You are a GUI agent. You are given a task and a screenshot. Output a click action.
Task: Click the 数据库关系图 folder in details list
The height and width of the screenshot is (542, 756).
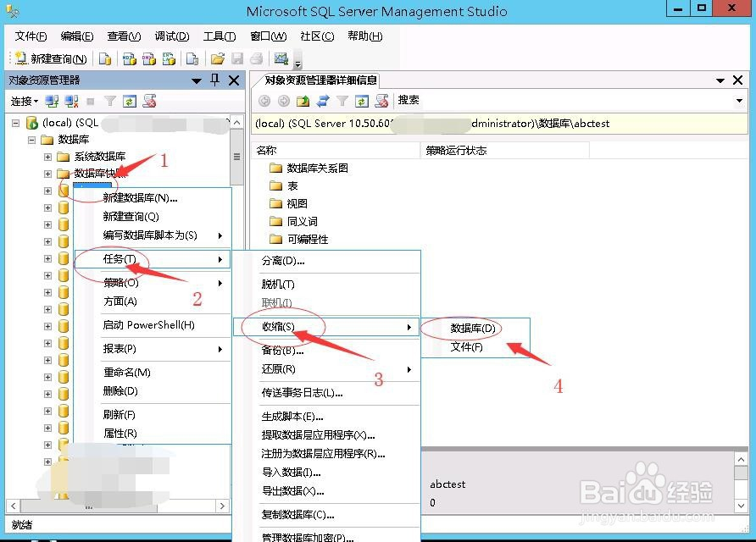309,169
